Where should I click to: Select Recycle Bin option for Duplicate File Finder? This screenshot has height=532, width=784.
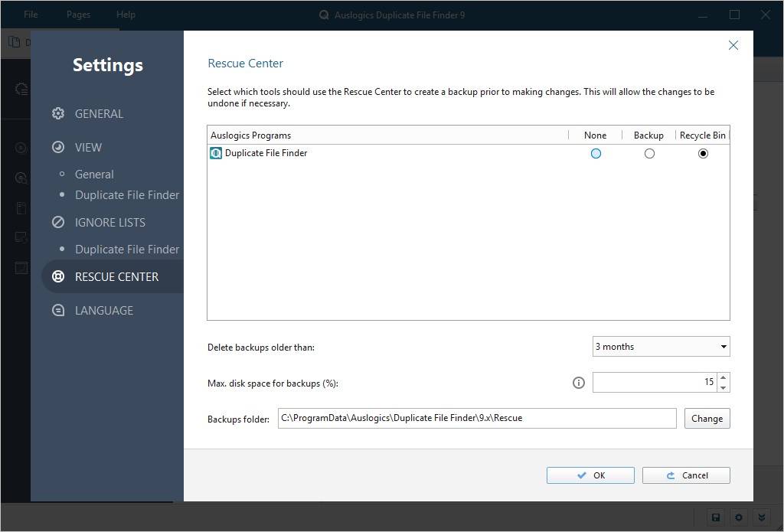(703, 154)
